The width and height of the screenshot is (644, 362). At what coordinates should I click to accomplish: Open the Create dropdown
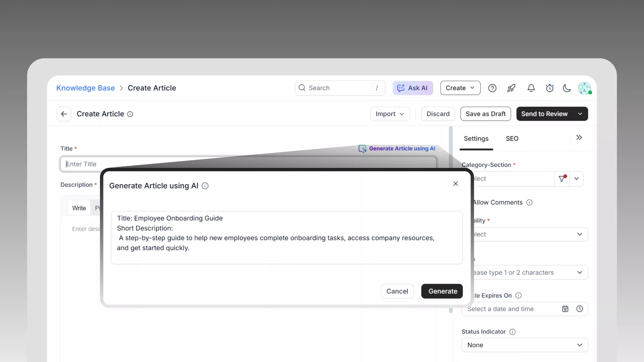(460, 88)
